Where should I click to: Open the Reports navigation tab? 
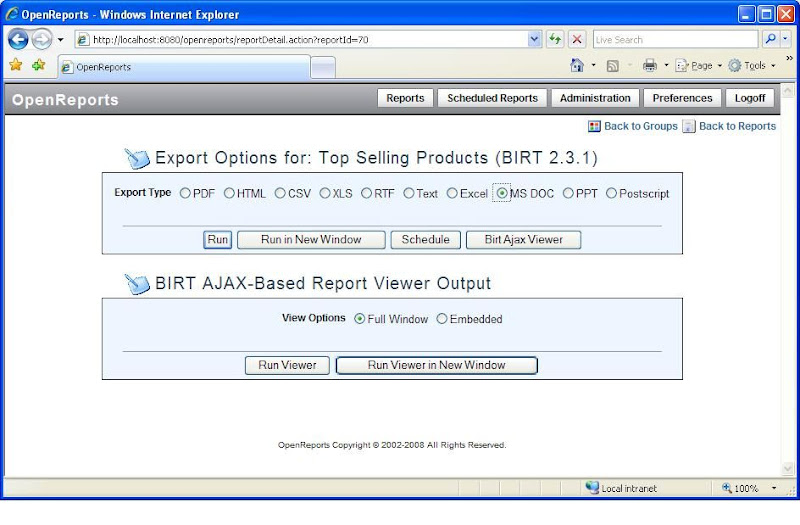(405, 98)
